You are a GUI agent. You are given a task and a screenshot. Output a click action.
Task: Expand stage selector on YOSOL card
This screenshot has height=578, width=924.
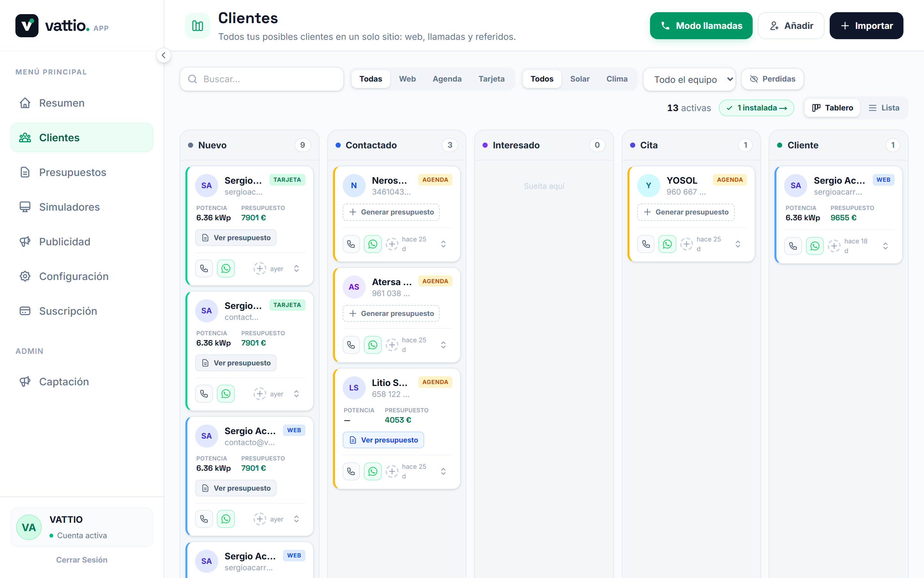pos(738,244)
